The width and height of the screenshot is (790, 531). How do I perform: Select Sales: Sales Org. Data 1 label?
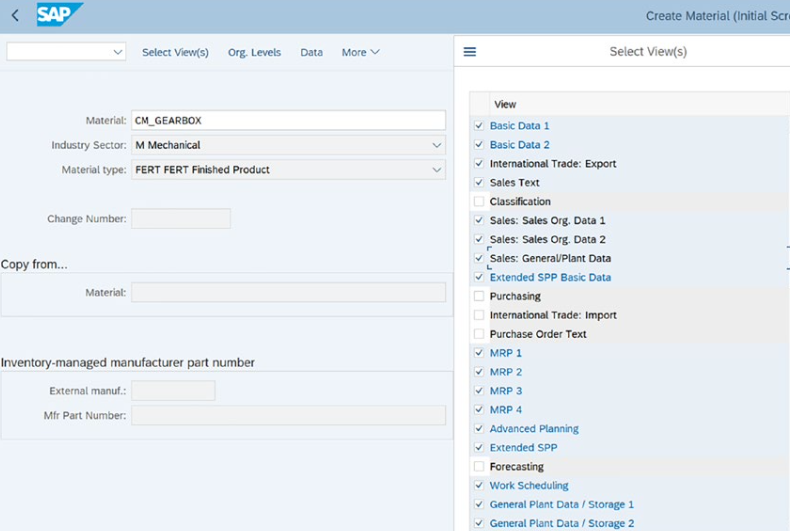coord(547,220)
